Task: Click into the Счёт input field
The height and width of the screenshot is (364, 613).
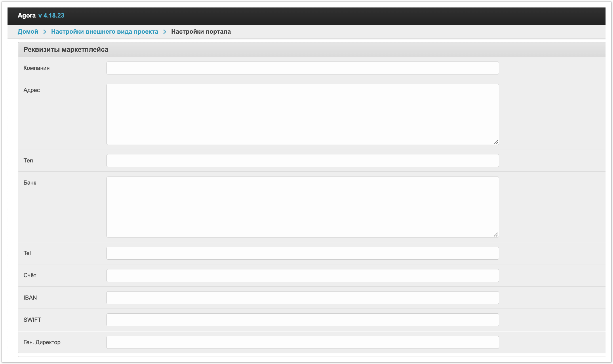Action: pyautogui.click(x=302, y=275)
